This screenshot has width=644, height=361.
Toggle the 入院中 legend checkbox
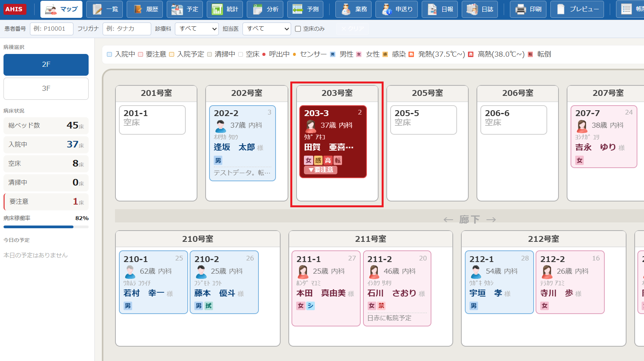(x=109, y=54)
